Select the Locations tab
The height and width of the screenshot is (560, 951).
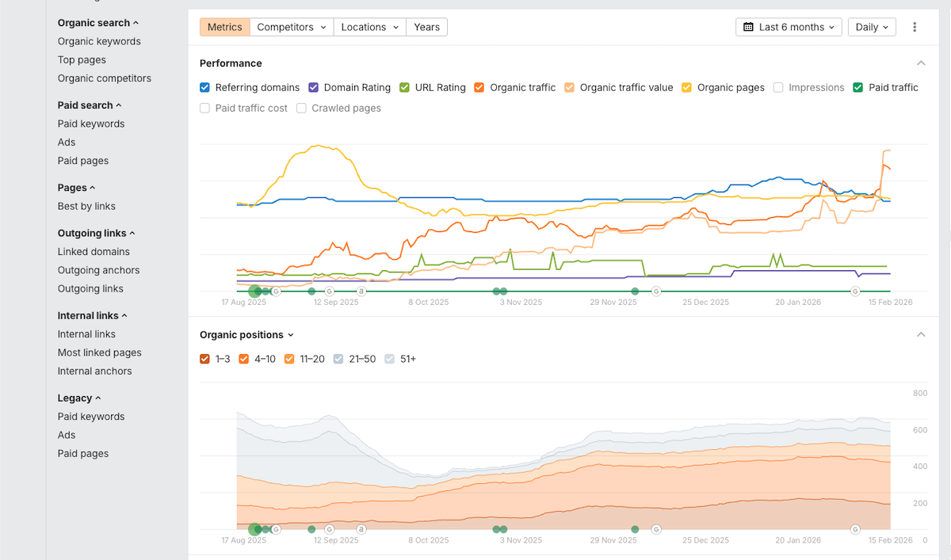(x=369, y=27)
